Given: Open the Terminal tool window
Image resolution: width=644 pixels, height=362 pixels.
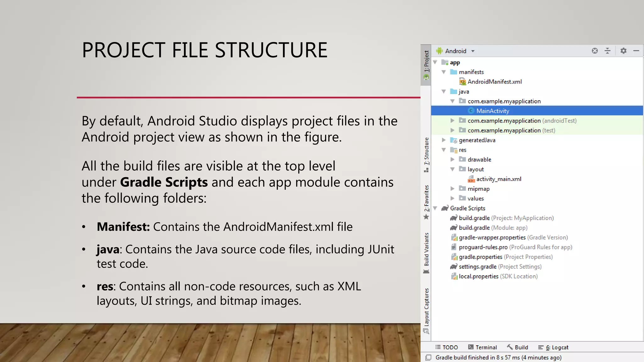Looking at the screenshot, I should click(482, 347).
